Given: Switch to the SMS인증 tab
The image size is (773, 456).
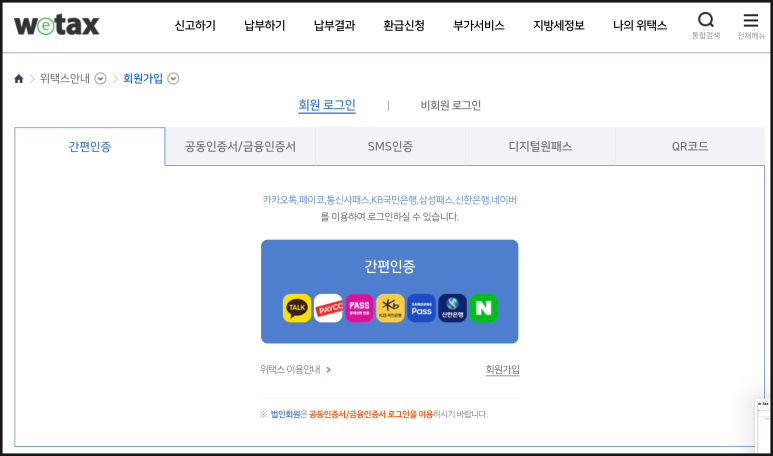Looking at the screenshot, I should [x=390, y=146].
